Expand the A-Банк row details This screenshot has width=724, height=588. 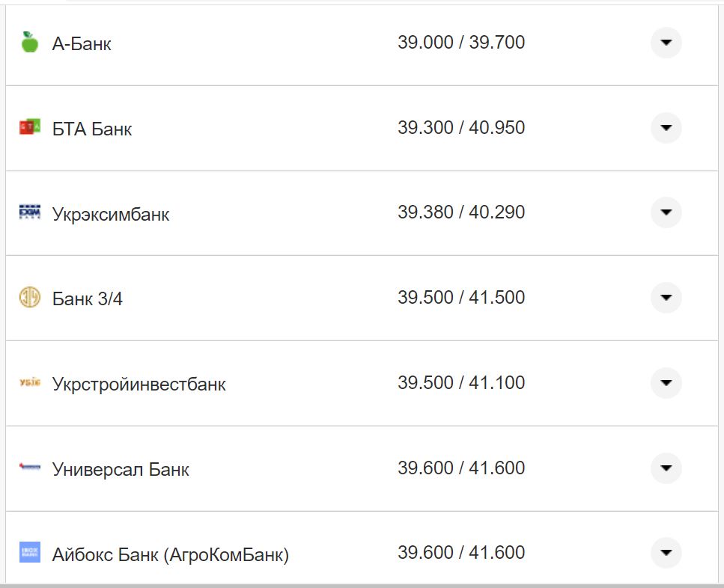pos(666,43)
